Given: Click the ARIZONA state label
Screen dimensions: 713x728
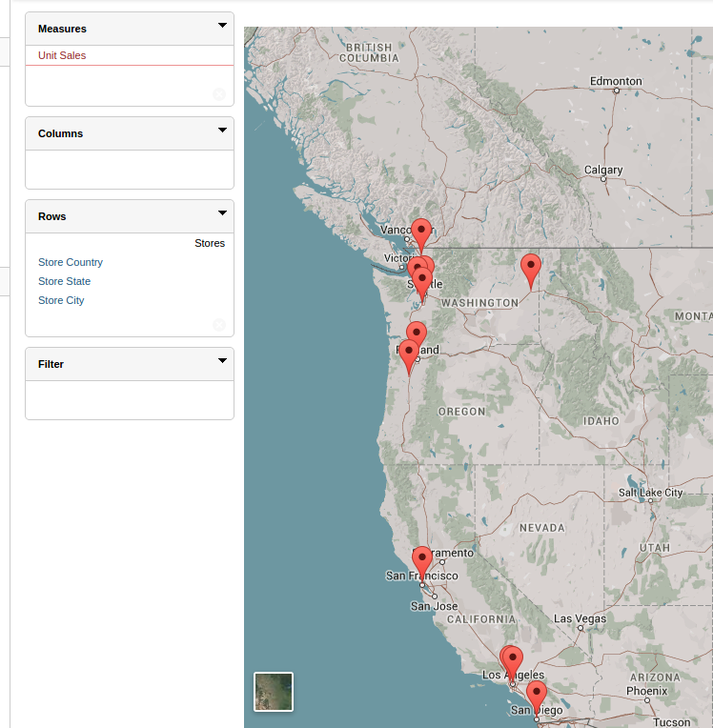Looking at the screenshot, I should (655, 677).
